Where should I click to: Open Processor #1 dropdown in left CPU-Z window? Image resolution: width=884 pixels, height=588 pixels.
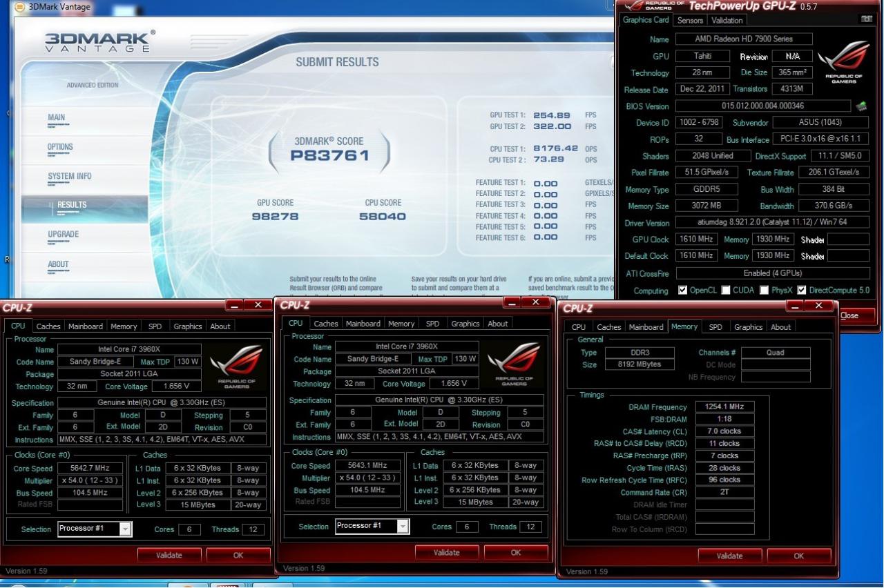125,529
